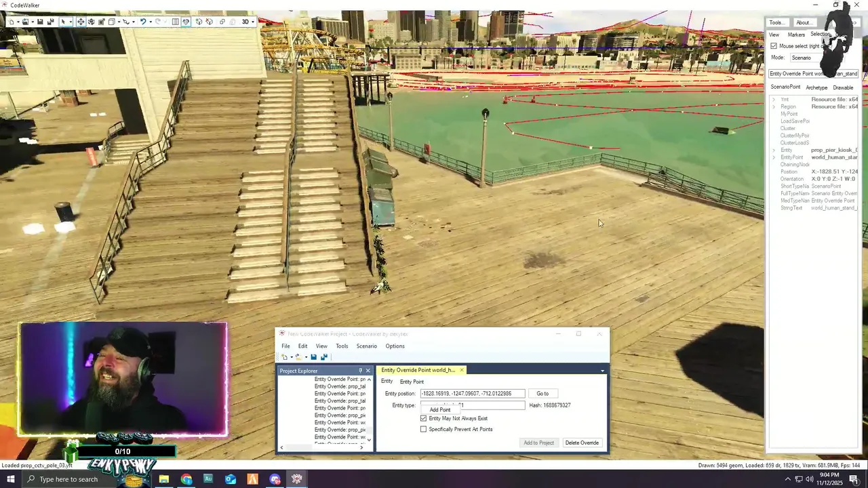The width and height of the screenshot is (868, 488).
Task: Switch to the Markers tab
Action: tap(796, 35)
